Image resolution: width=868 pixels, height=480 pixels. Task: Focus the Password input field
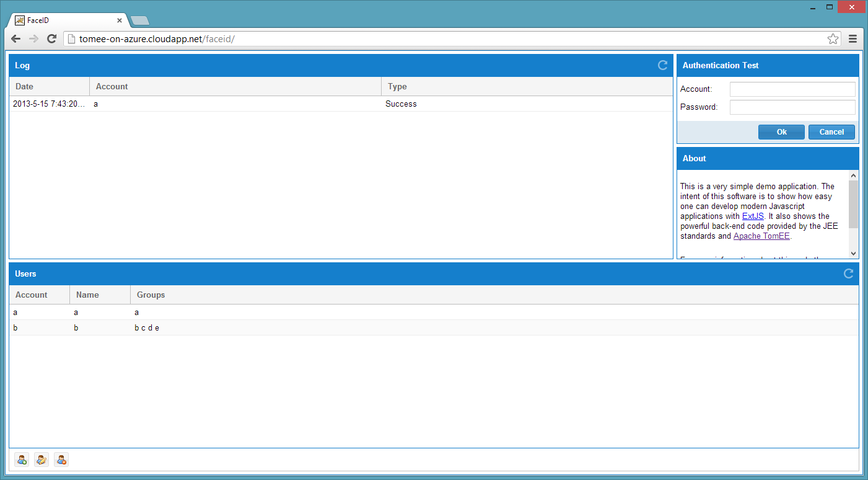(792, 107)
